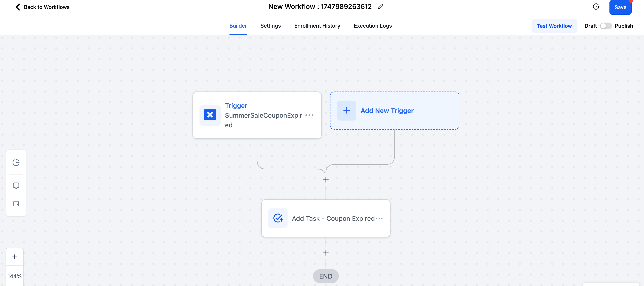
Task: Add step below the triggers via plus
Action: [326, 180]
